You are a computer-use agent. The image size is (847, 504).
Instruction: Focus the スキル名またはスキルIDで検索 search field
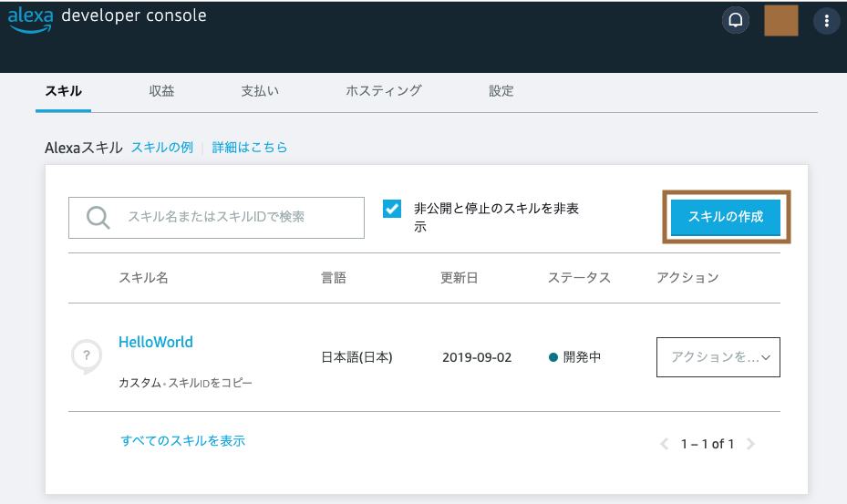216,218
